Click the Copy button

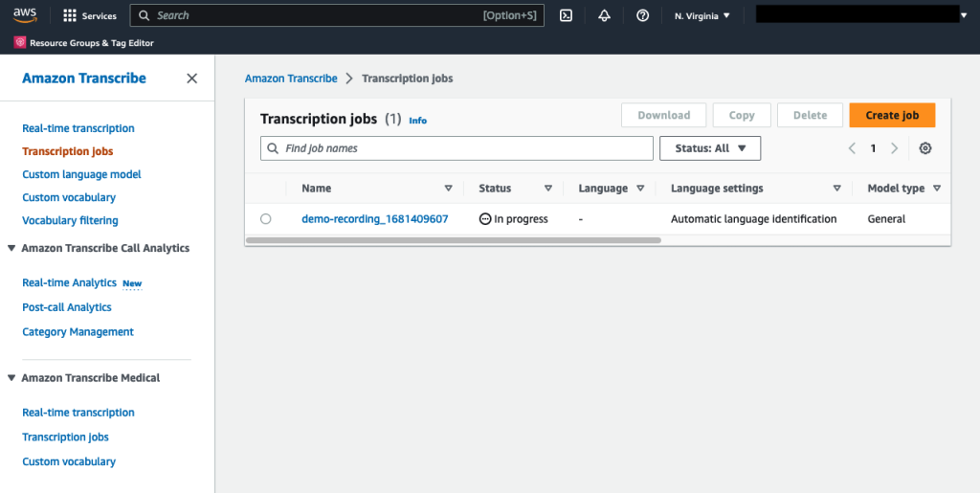[742, 115]
